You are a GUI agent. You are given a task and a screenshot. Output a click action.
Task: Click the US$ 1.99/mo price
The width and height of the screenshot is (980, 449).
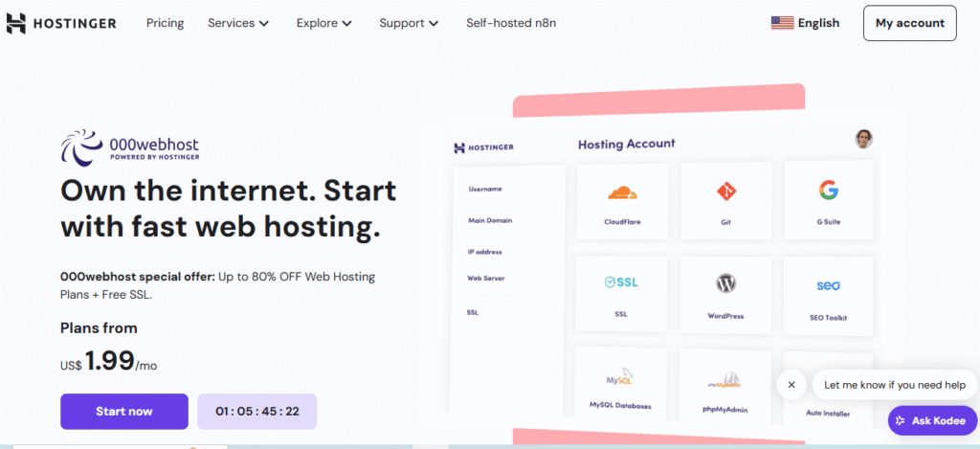[x=109, y=362]
